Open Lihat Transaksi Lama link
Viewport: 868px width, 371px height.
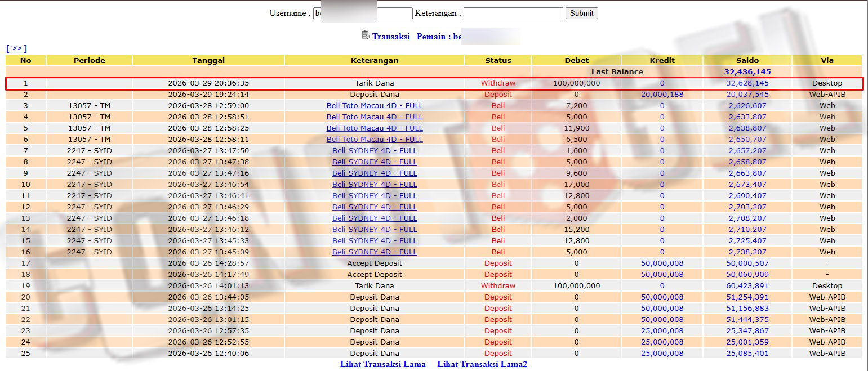click(x=383, y=364)
